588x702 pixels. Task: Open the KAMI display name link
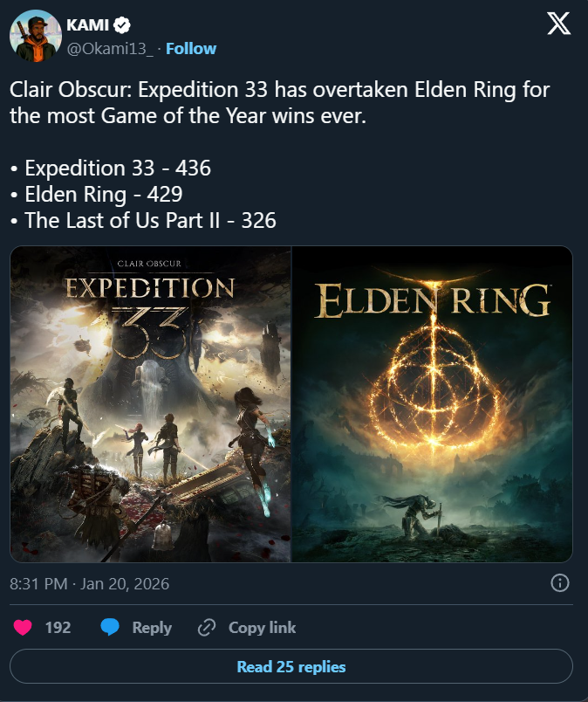(x=88, y=26)
